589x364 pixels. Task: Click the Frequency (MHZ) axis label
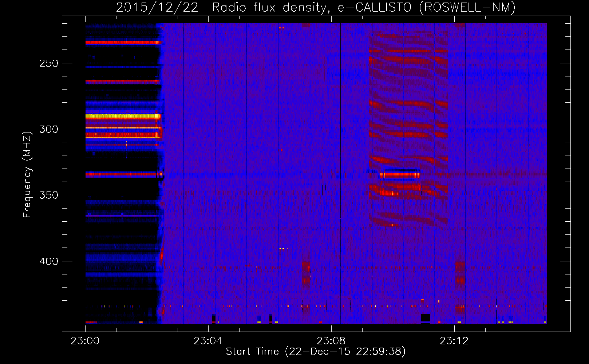(27, 175)
